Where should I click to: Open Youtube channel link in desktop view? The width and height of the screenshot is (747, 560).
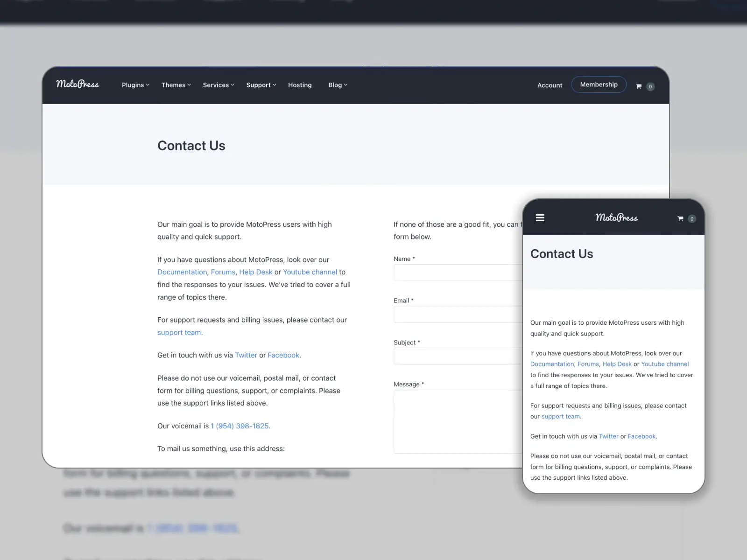(x=310, y=272)
